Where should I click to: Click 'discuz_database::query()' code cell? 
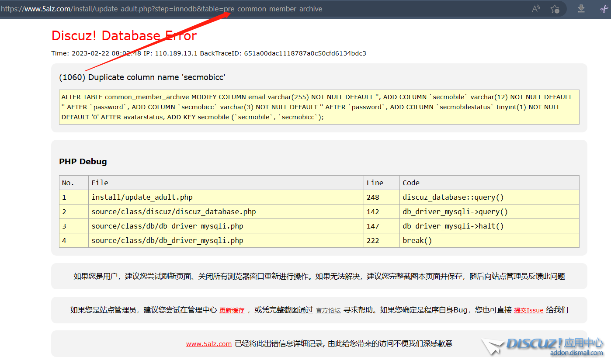coord(489,197)
